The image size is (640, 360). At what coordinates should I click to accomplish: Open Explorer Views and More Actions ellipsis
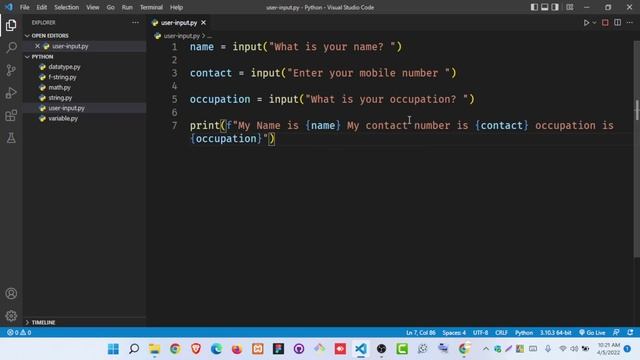point(136,23)
